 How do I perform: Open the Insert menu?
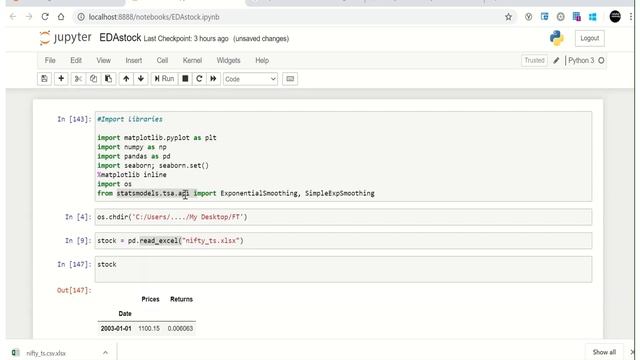coord(133,60)
